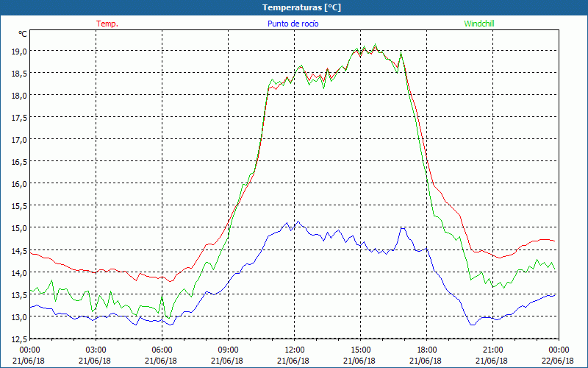Click the 22/06/18 date label
The height and width of the screenshot is (368, 588).
pyautogui.click(x=558, y=361)
